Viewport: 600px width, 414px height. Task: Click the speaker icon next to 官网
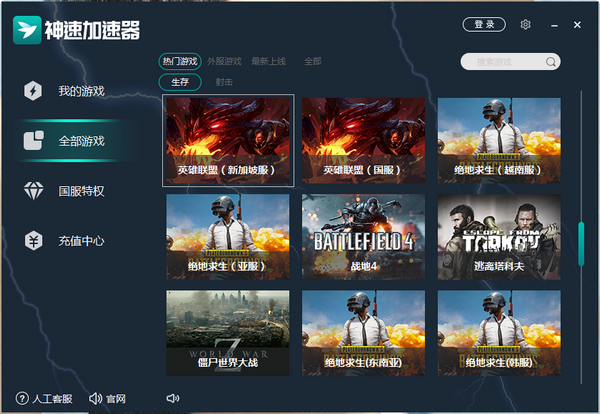(x=95, y=399)
